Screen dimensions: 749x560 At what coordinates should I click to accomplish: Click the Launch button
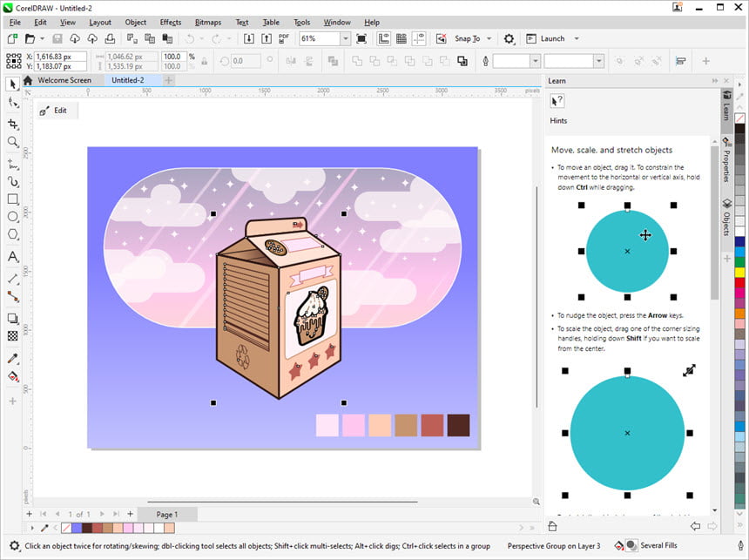[x=546, y=38]
